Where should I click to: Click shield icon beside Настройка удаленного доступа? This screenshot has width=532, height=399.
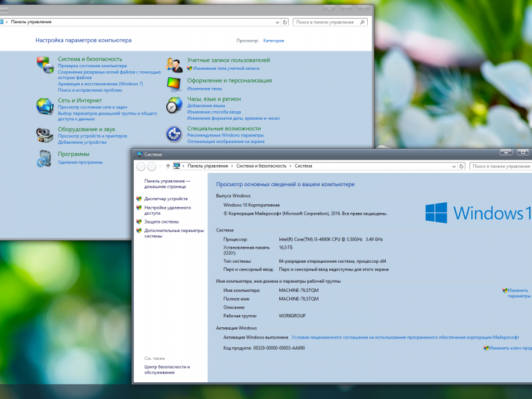click(139, 207)
